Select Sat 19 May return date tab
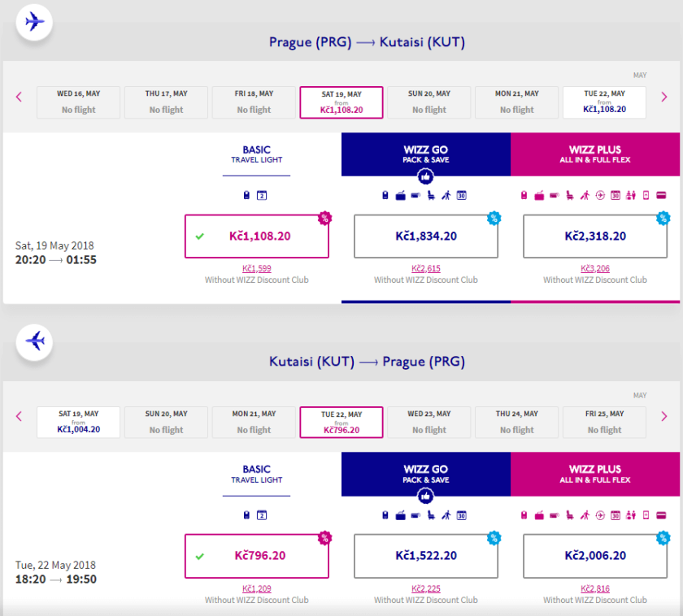 tap(78, 422)
